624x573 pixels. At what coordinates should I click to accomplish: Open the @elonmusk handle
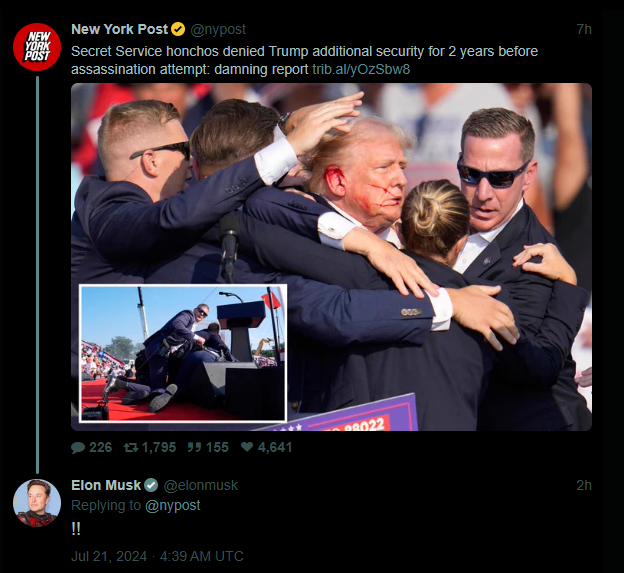tap(201, 485)
